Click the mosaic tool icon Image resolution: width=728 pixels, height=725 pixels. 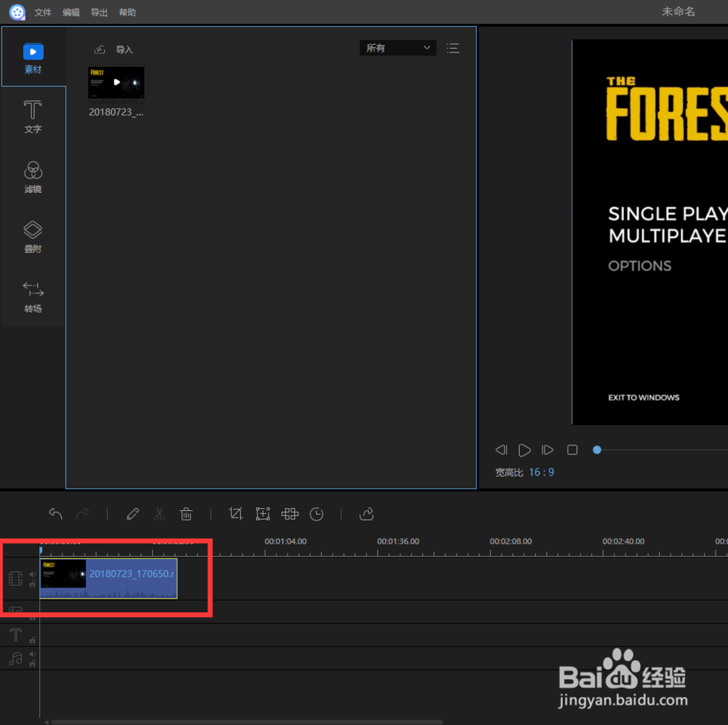click(290, 514)
